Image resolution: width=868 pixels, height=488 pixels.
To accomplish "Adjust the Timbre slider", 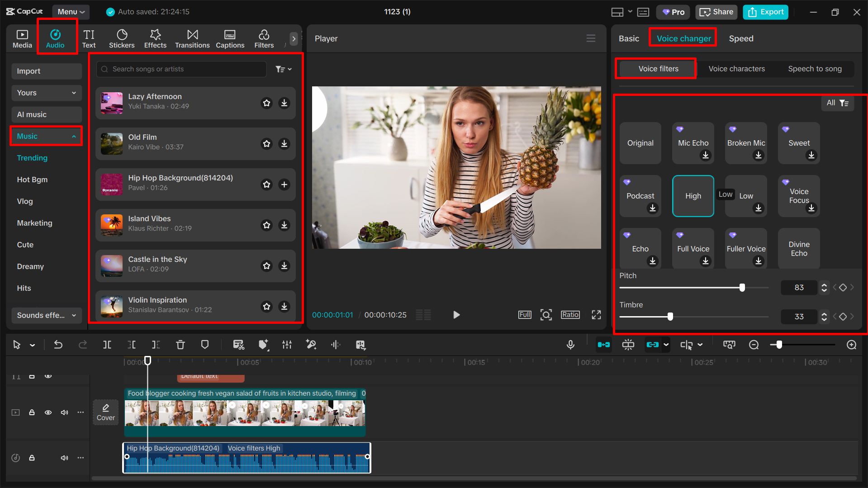I will [x=670, y=317].
